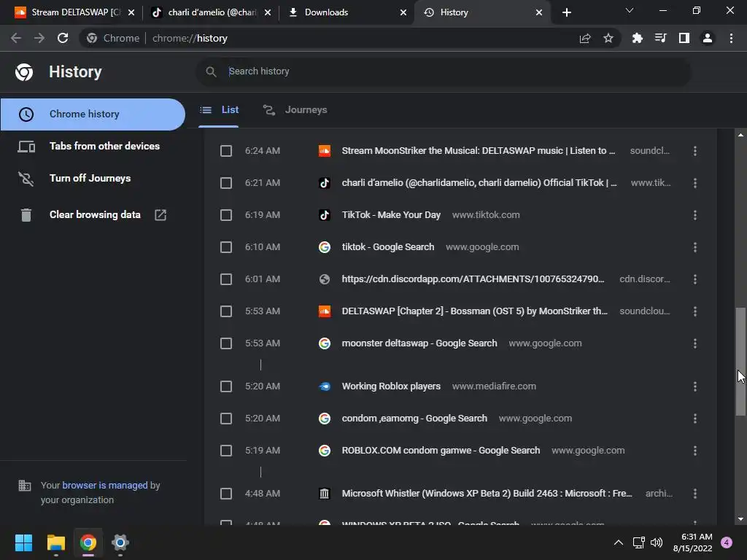Click the search magnifier icon in history
Viewport: 747px width, 560px height.
click(211, 71)
